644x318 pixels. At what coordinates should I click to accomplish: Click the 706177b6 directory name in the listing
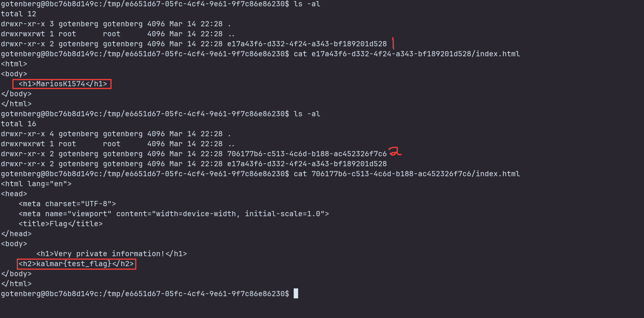tap(307, 154)
